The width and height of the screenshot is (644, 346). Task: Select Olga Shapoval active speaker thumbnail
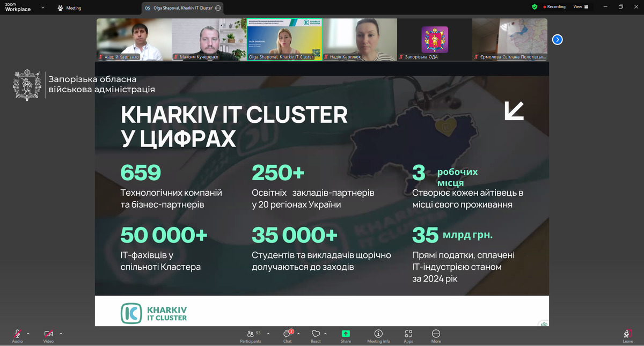284,39
